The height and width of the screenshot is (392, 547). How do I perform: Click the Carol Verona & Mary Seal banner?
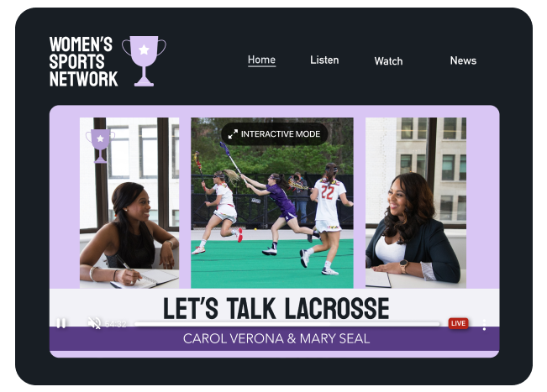click(276, 339)
